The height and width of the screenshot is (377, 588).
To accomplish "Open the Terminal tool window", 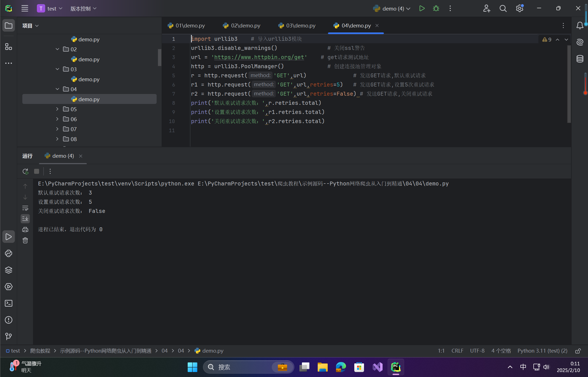I will pos(9,303).
